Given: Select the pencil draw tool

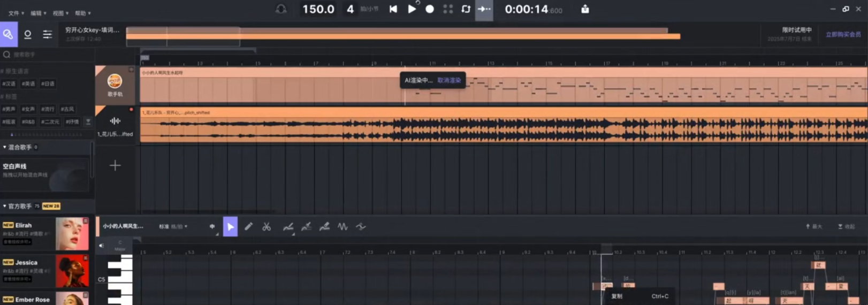Looking at the screenshot, I should tap(248, 227).
